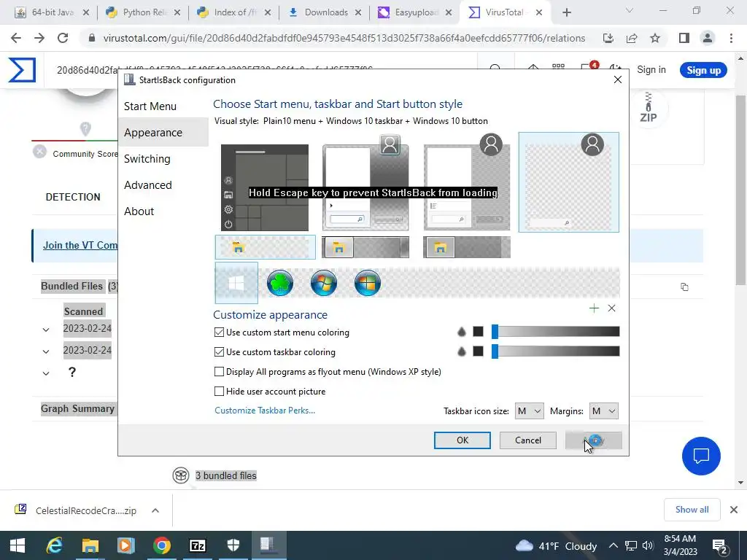Expand the second 2023-02-24 bundled file row
This screenshot has width=747, height=560.
[x=46, y=351]
